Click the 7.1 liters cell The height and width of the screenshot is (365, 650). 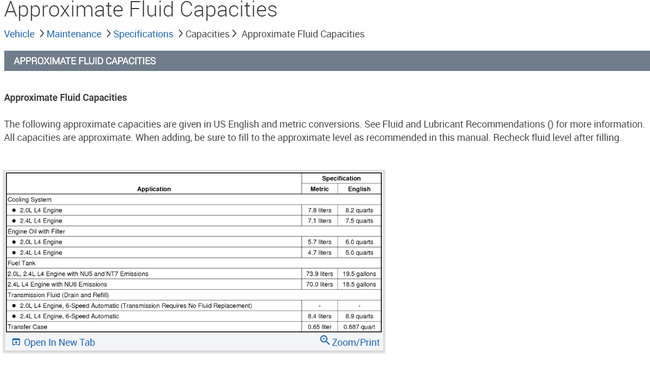(x=320, y=221)
